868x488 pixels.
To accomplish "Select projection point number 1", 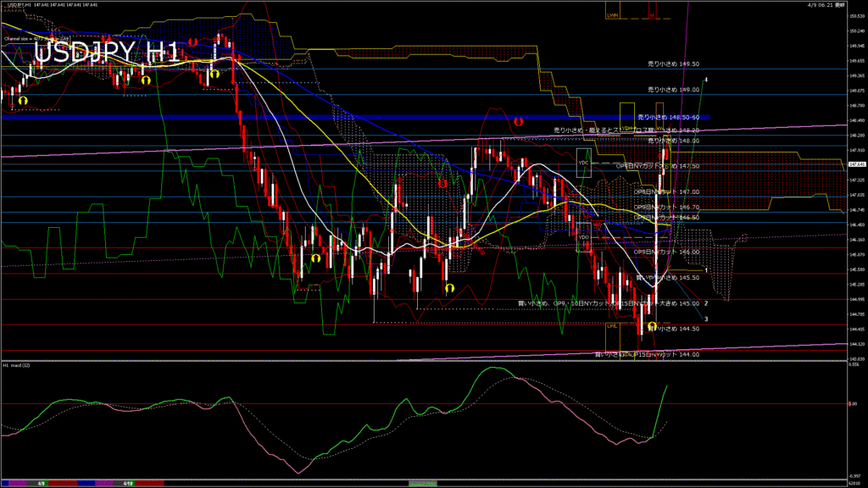I will (x=706, y=269).
